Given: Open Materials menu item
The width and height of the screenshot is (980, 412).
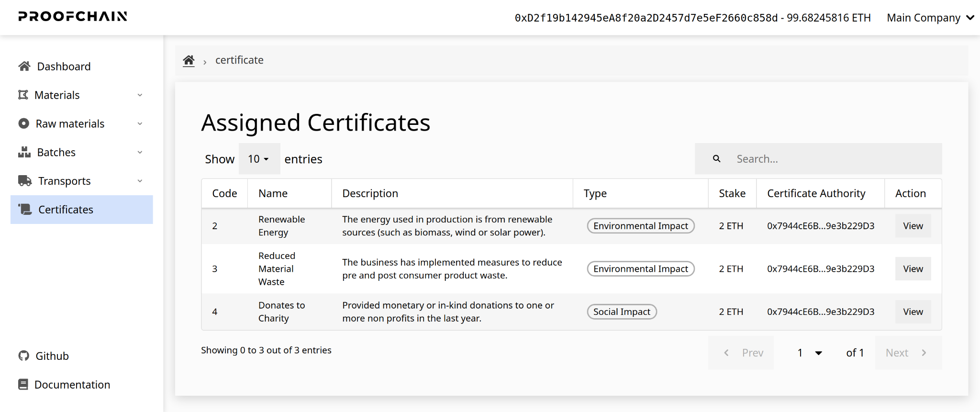Looking at the screenshot, I should pyautogui.click(x=82, y=95).
